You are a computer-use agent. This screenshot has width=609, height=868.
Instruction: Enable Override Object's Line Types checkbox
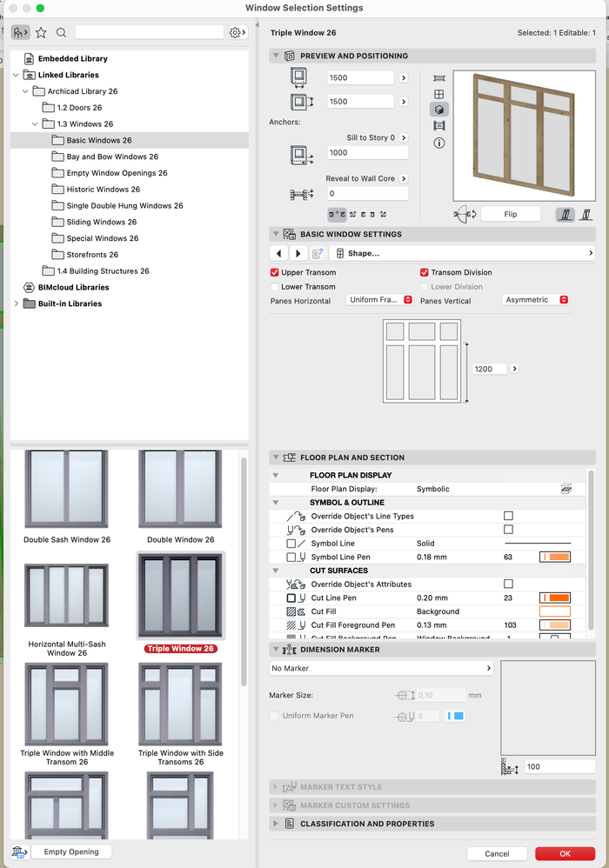click(x=508, y=516)
